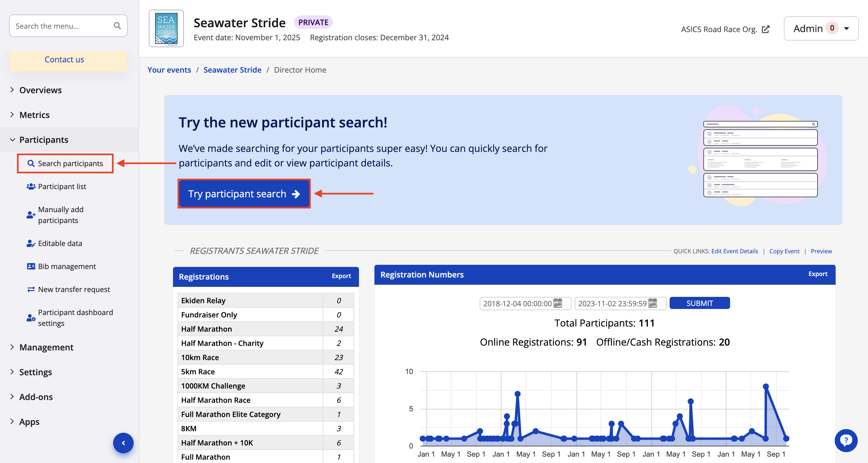Collapse the Participants section
The height and width of the screenshot is (463, 868).
pyautogui.click(x=44, y=140)
